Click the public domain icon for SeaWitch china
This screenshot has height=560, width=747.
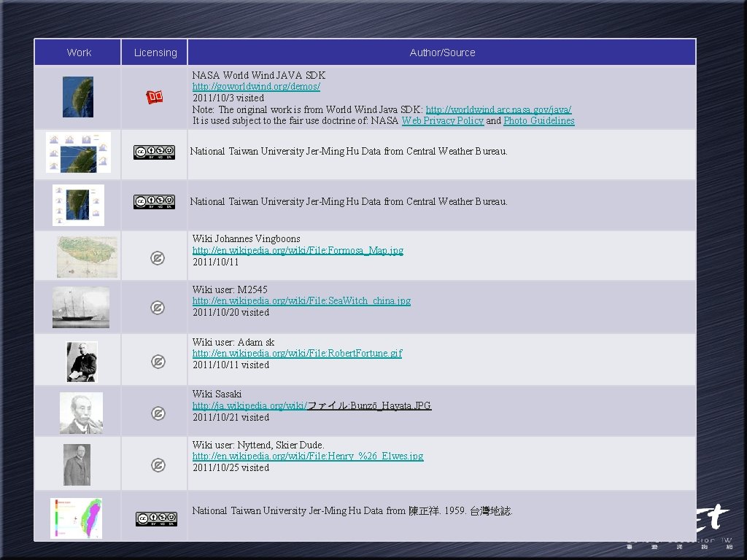tap(158, 308)
